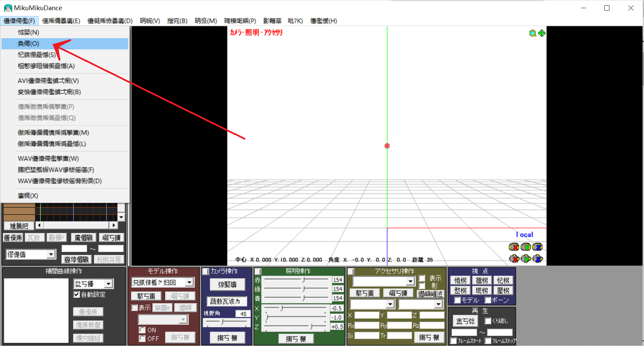Click the blue Z translate arrow icon
This screenshot has height=346, width=644.
[538, 259]
